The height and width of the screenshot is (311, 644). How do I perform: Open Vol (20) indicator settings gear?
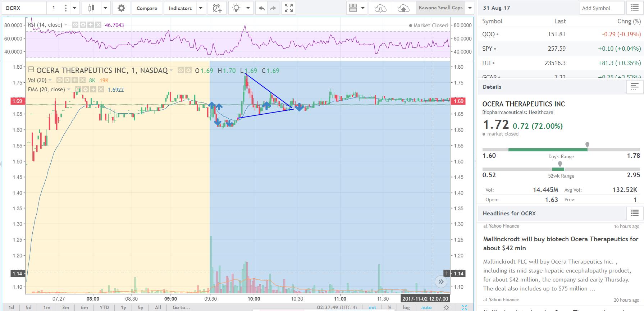click(x=67, y=80)
